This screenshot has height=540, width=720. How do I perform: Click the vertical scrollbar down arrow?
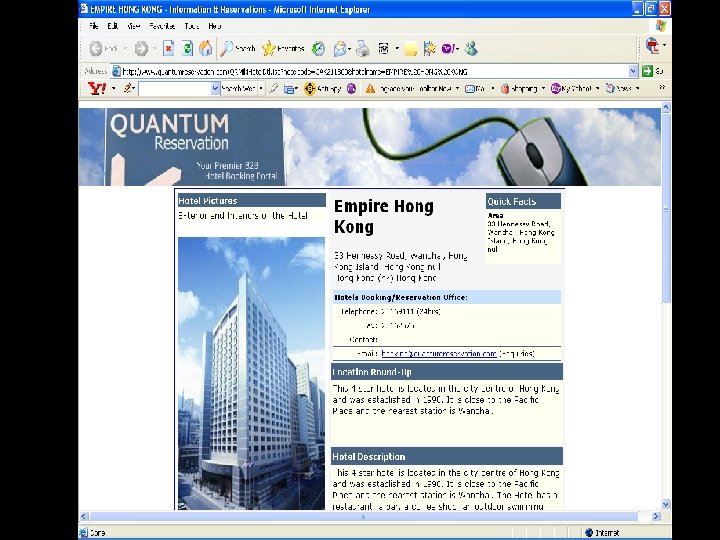pos(666,504)
